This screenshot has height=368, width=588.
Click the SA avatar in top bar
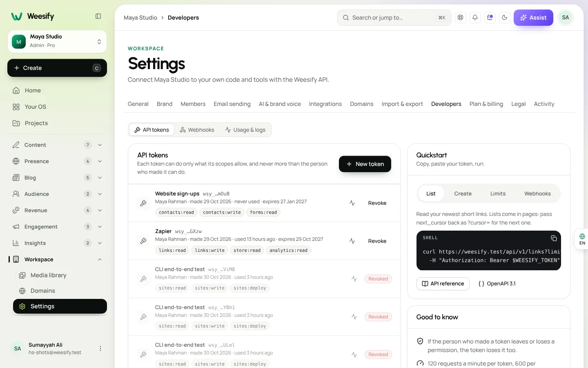pyautogui.click(x=566, y=18)
